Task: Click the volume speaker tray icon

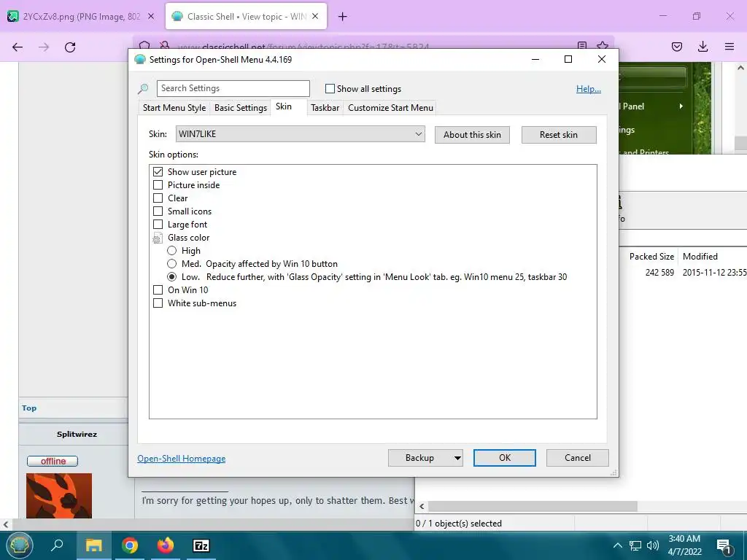Action: coord(653,545)
